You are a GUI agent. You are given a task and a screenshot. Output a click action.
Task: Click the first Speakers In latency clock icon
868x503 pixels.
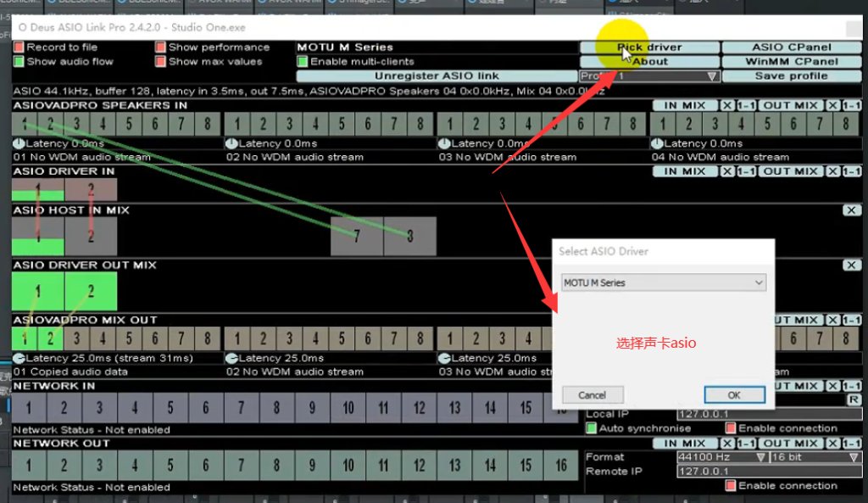(x=19, y=144)
